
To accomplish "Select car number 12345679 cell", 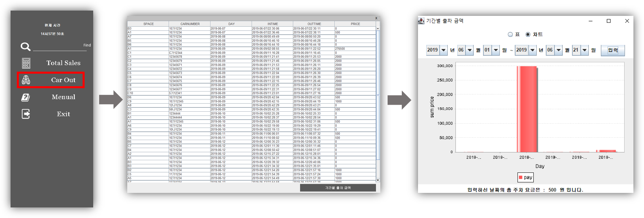I will point(189,61).
